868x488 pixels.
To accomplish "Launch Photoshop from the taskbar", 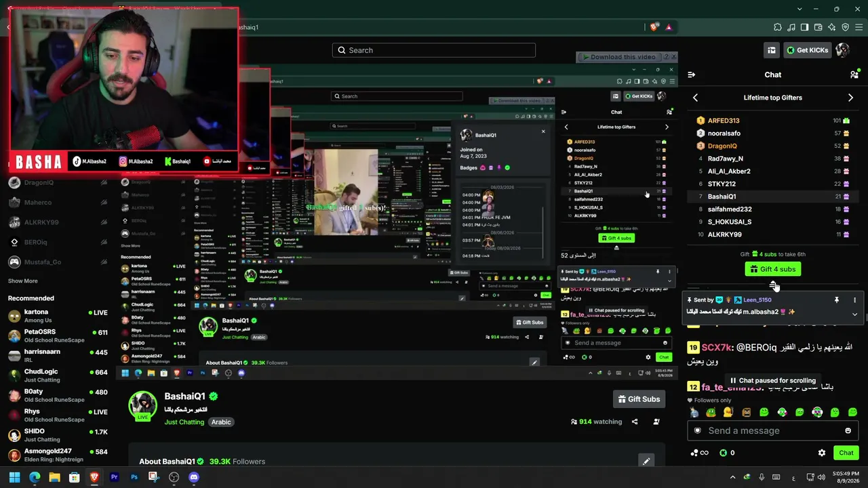I will point(134,477).
